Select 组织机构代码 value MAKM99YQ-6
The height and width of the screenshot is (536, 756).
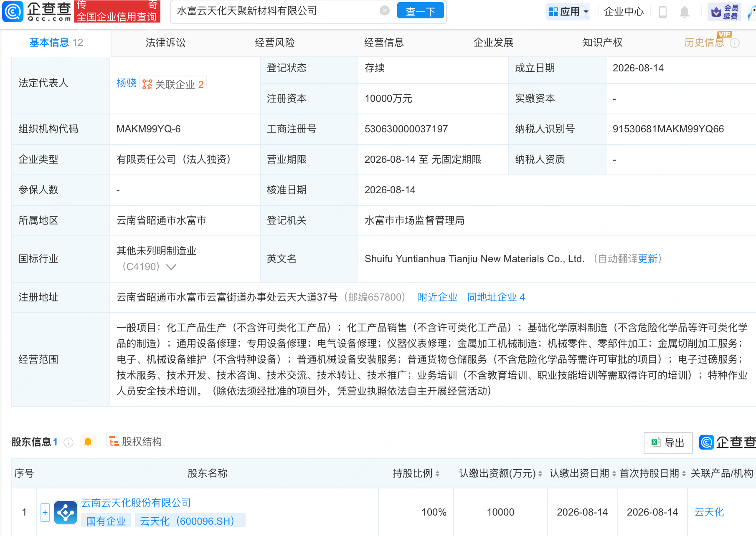pos(148,129)
